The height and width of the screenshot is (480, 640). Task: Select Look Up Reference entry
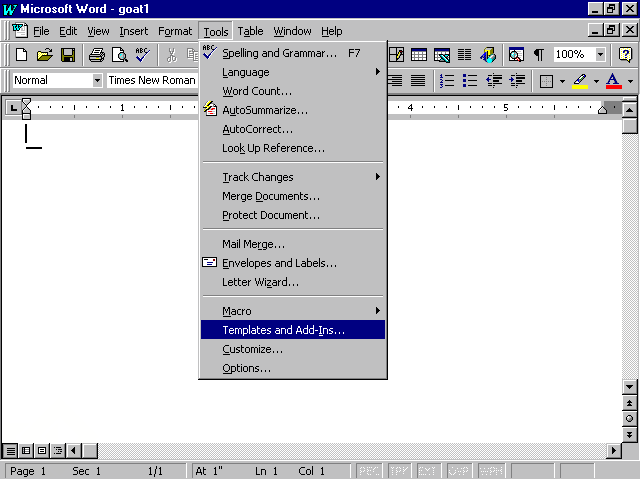point(293,148)
